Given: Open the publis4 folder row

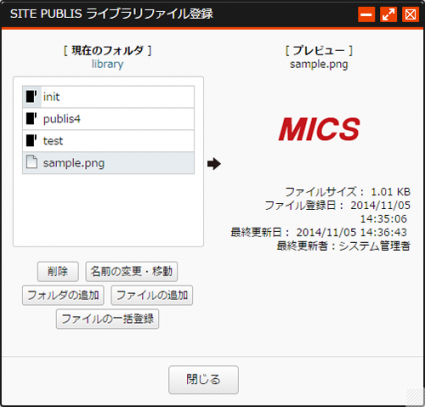Looking at the screenshot, I should tap(108, 119).
